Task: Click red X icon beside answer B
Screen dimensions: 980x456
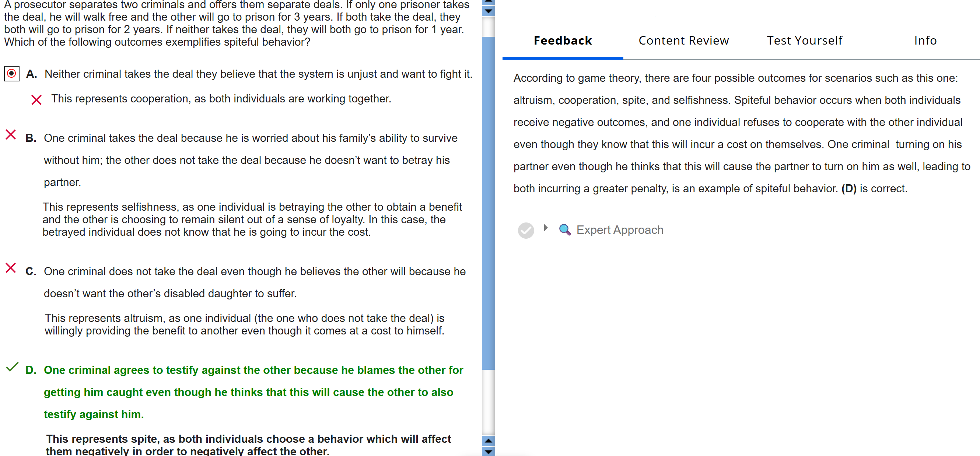Action: coord(11,135)
